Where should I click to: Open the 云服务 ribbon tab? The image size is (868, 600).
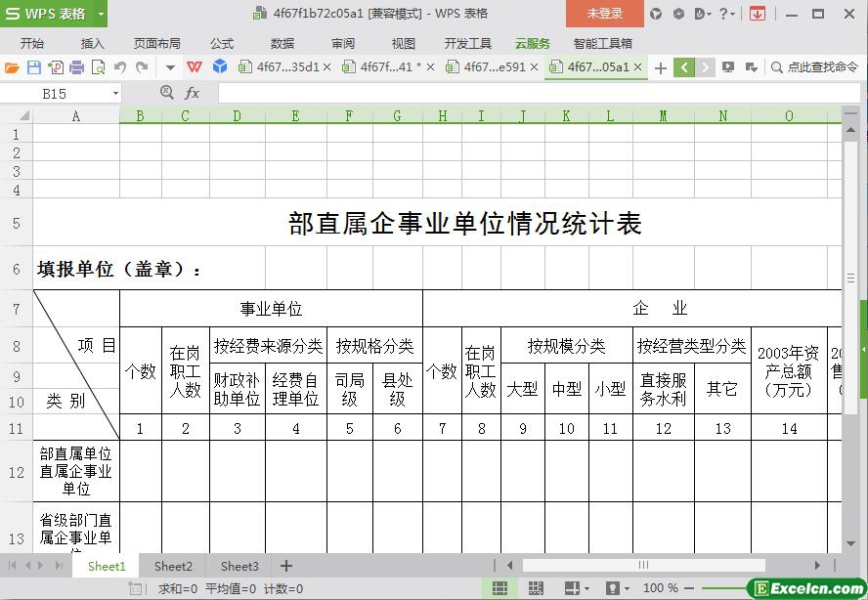(533, 43)
